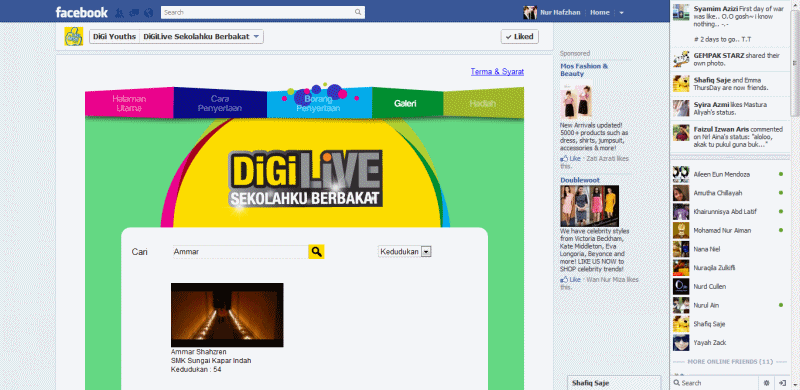The width and height of the screenshot is (800, 390).
Task: Open Mohamad Nur Aiman chat avatar
Action: (x=681, y=230)
